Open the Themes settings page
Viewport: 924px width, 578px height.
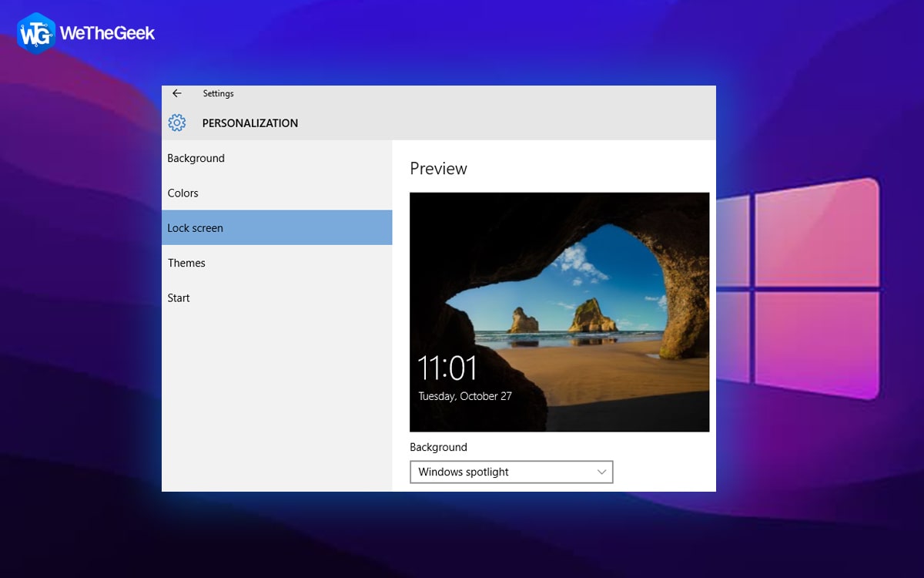[277, 263]
